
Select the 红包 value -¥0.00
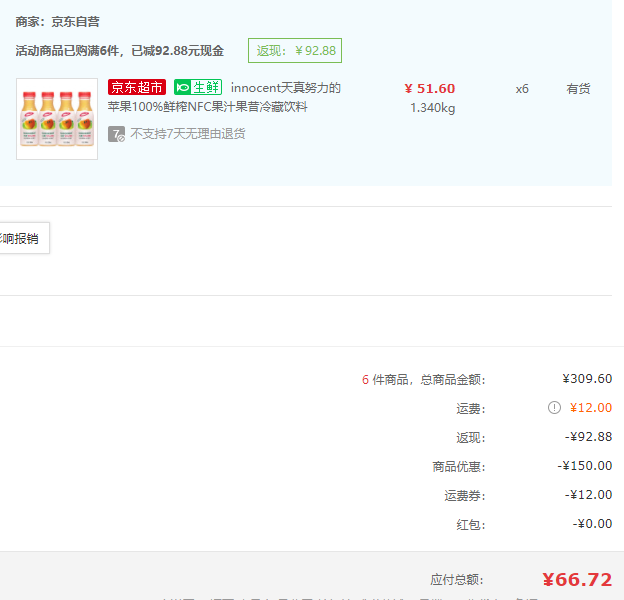(x=592, y=524)
